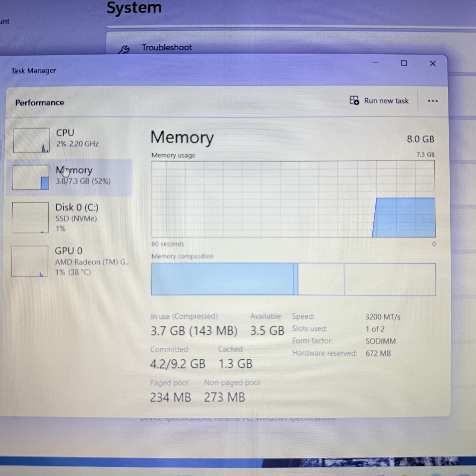Click the Memory usage mini graph thumbnail
The image size is (476, 476).
31,177
